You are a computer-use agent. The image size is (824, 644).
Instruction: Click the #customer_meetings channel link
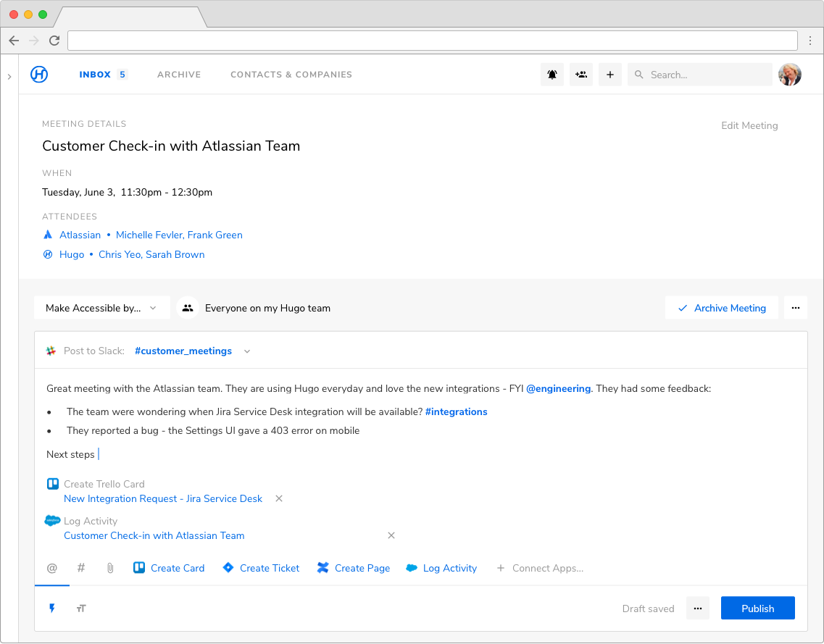183,351
